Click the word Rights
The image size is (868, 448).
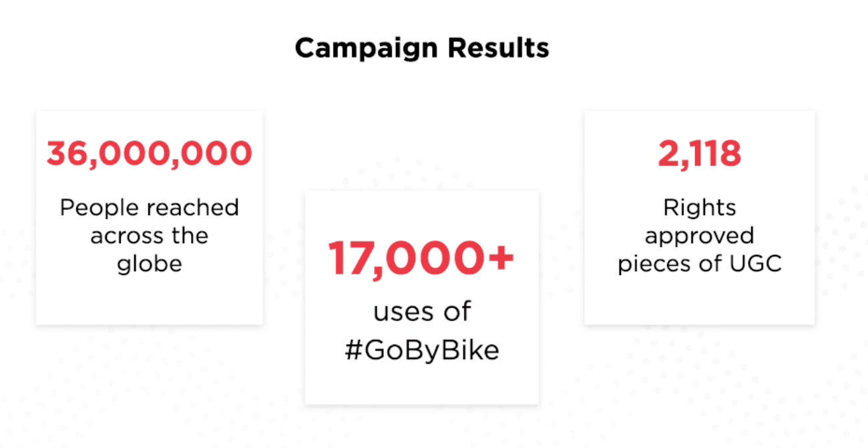click(x=700, y=208)
